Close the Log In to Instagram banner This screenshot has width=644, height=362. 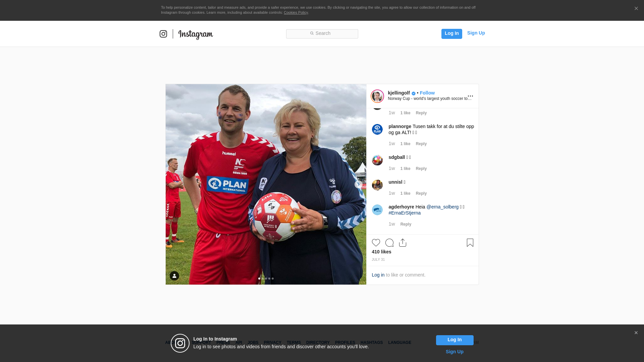click(636, 333)
